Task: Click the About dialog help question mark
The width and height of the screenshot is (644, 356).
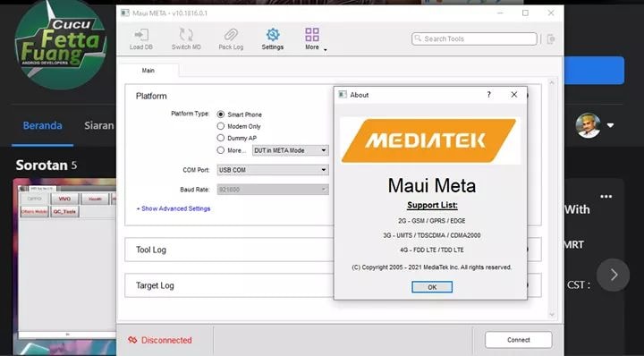Action: click(x=488, y=95)
